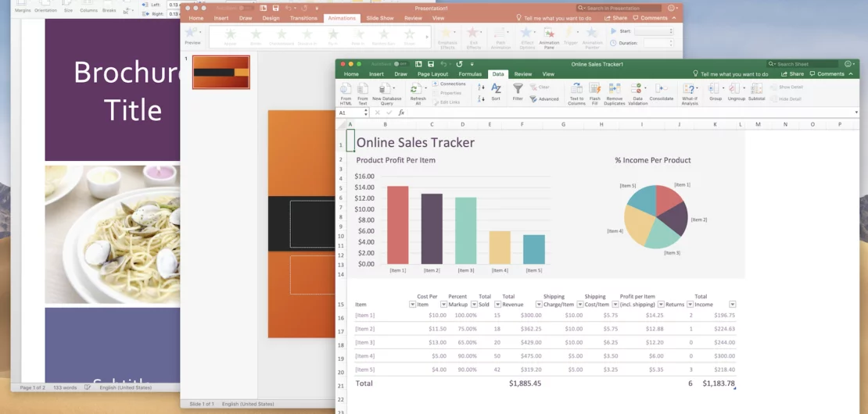Open Cost Per Item filter dropdown
This screenshot has width=868, height=414.
pyautogui.click(x=443, y=305)
